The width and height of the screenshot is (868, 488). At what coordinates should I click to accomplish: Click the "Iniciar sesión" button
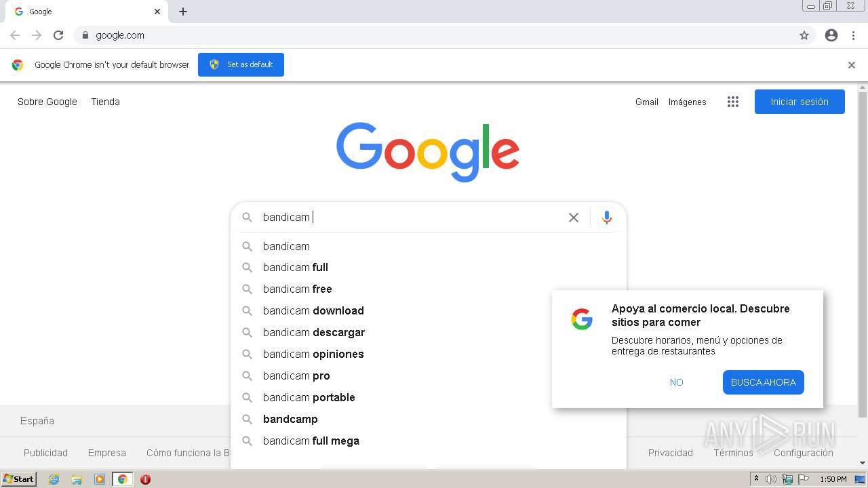(800, 102)
